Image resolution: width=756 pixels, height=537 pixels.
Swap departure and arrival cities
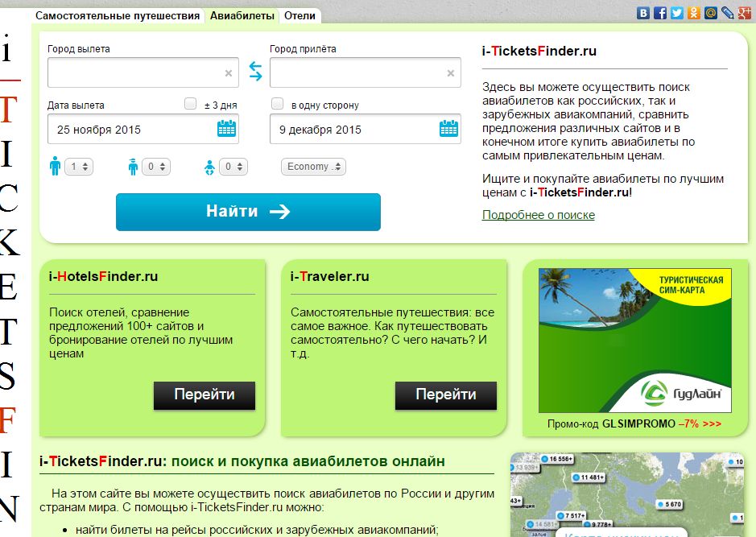click(x=255, y=72)
